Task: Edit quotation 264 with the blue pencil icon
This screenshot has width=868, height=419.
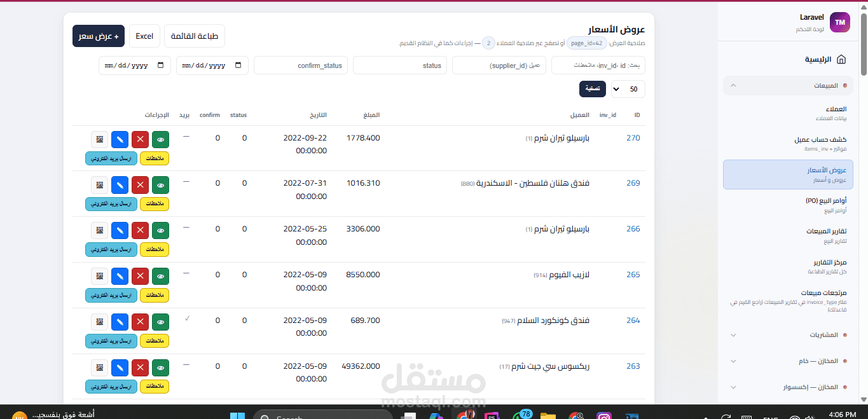Action: click(x=120, y=323)
